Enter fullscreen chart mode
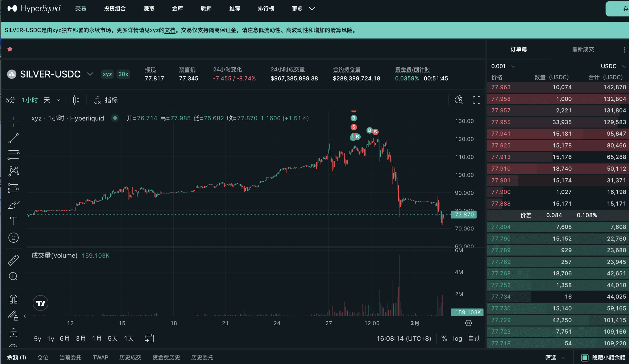The image size is (629, 364). 476,100
